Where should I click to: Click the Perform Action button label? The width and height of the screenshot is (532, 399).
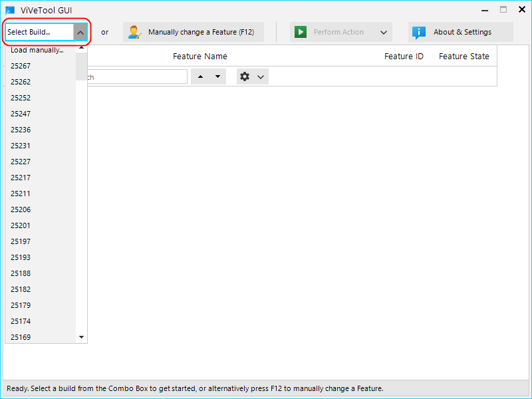[x=338, y=32]
